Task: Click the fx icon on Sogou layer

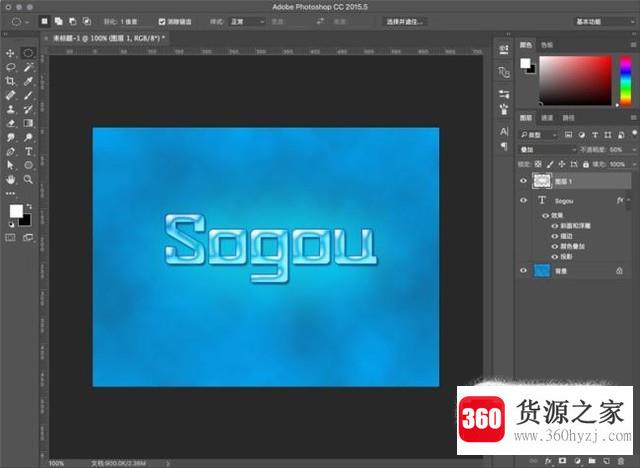Action: coord(620,200)
